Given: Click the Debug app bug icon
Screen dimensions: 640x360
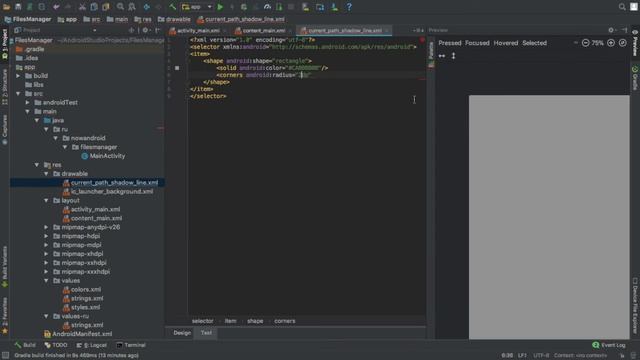Looking at the screenshot, I should pos(244,7).
